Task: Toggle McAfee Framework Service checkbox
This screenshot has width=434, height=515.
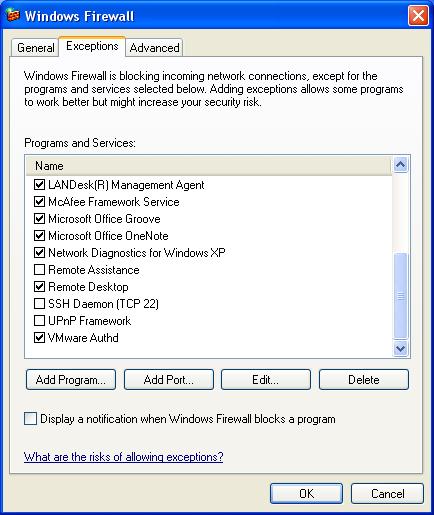Action: [x=39, y=201]
